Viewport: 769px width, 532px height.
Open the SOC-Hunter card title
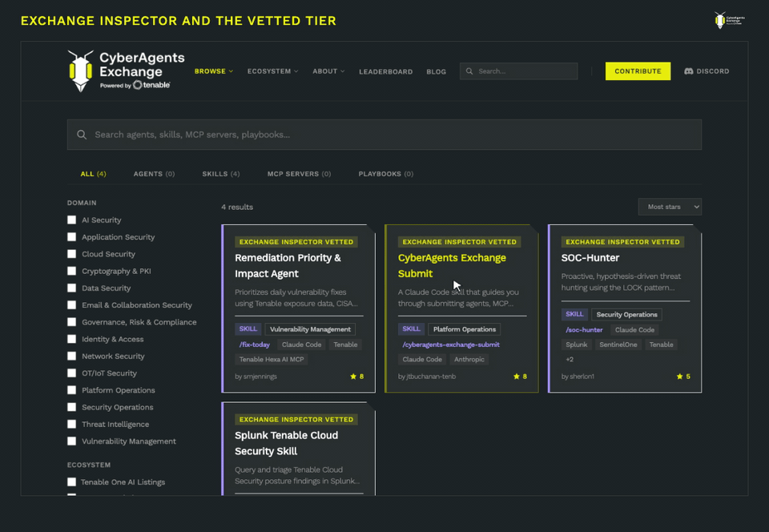tap(590, 258)
